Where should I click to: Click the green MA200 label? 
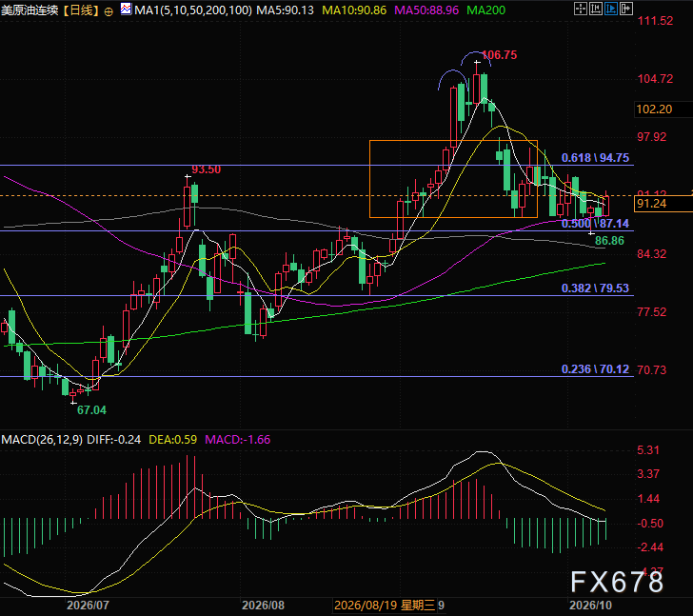pyautogui.click(x=485, y=10)
